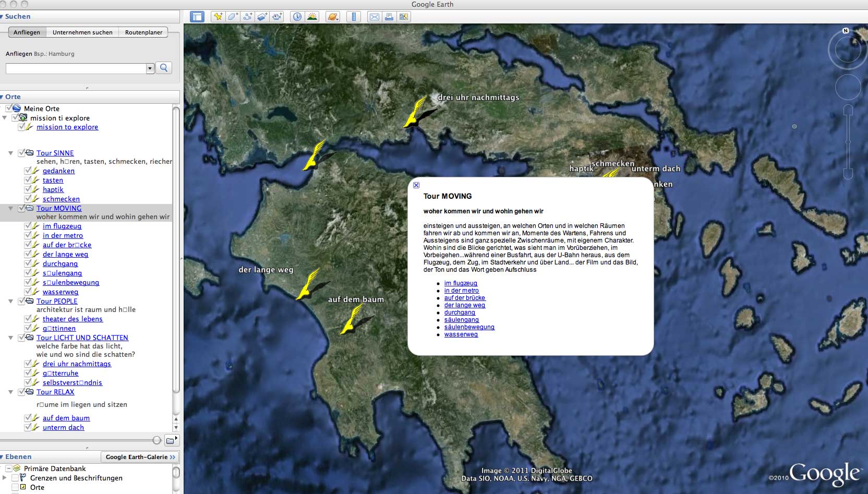The height and width of the screenshot is (494, 868).
Task: Open the ruler measuring tool
Action: [x=354, y=17]
